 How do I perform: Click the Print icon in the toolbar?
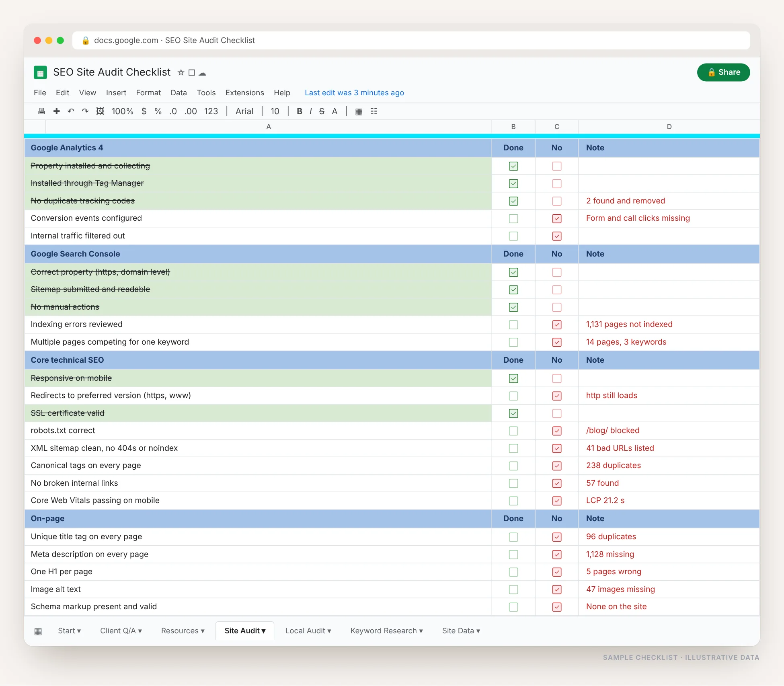click(x=41, y=111)
